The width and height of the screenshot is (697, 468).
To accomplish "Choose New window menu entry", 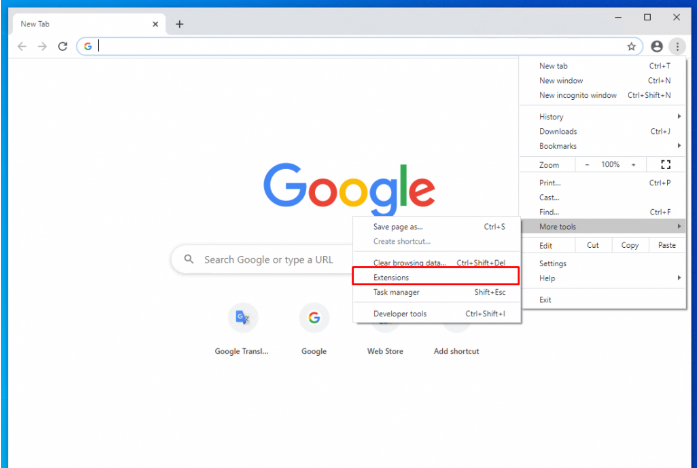I will [x=603, y=80].
